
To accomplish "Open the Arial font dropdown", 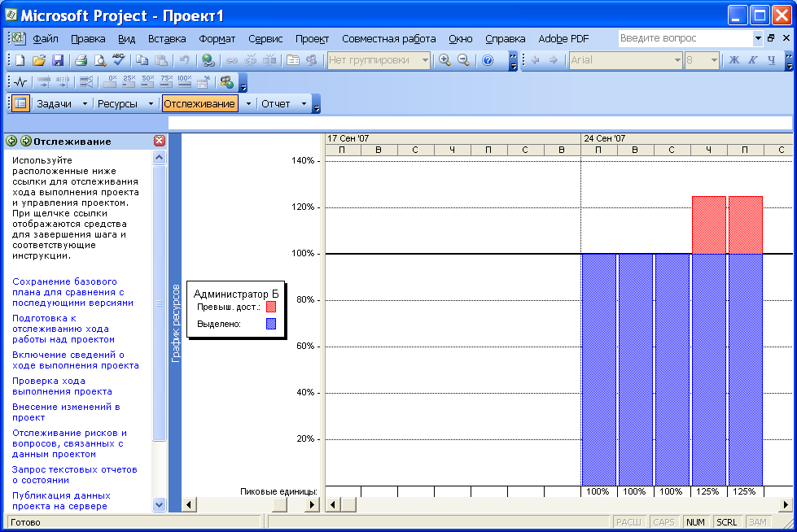I will tap(677, 60).
